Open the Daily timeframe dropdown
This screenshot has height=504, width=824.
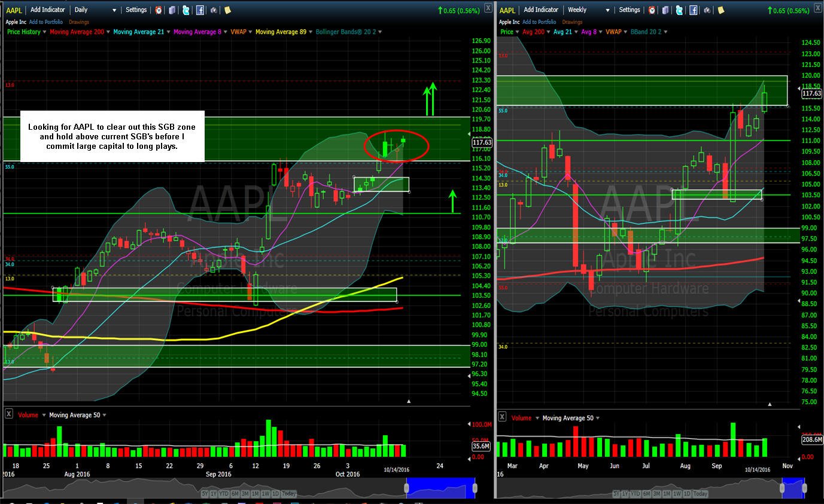[x=95, y=10]
